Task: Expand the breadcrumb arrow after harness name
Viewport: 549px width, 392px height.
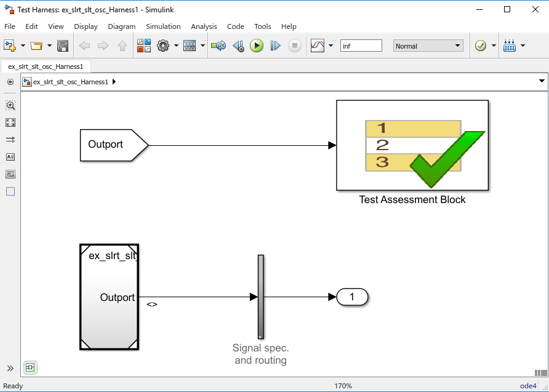Action: coord(114,82)
